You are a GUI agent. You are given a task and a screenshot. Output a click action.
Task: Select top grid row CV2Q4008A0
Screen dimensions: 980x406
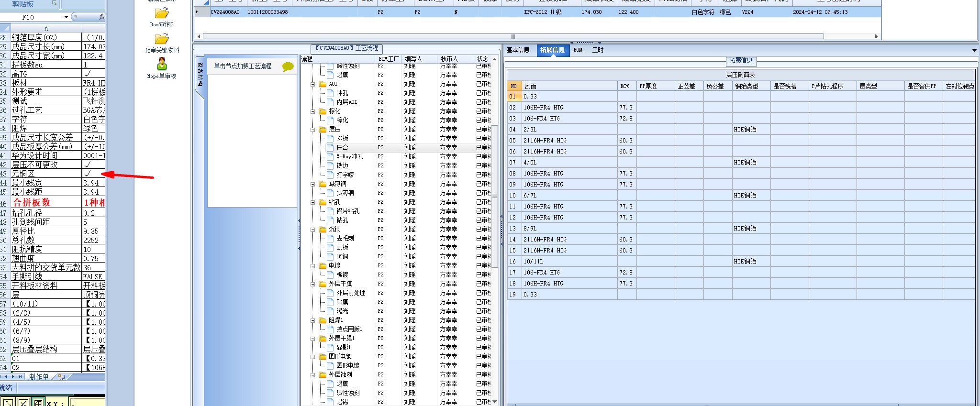coord(537,12)
